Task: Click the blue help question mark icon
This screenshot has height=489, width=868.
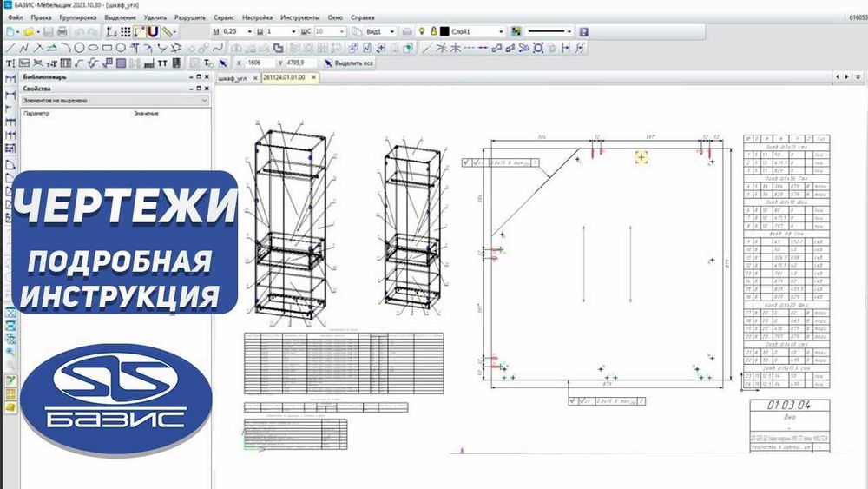Action: [583, 31]
